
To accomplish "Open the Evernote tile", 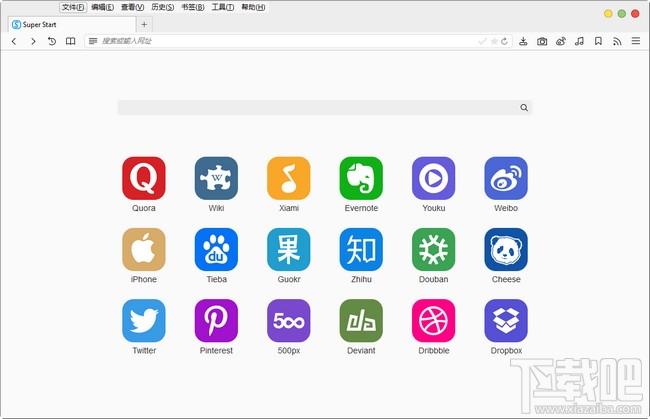I will click(x=361, y=178).
